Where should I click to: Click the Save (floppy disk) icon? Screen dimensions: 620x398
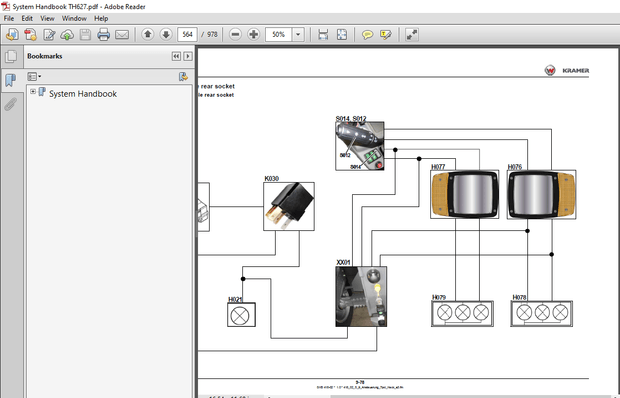pos(85,35)
